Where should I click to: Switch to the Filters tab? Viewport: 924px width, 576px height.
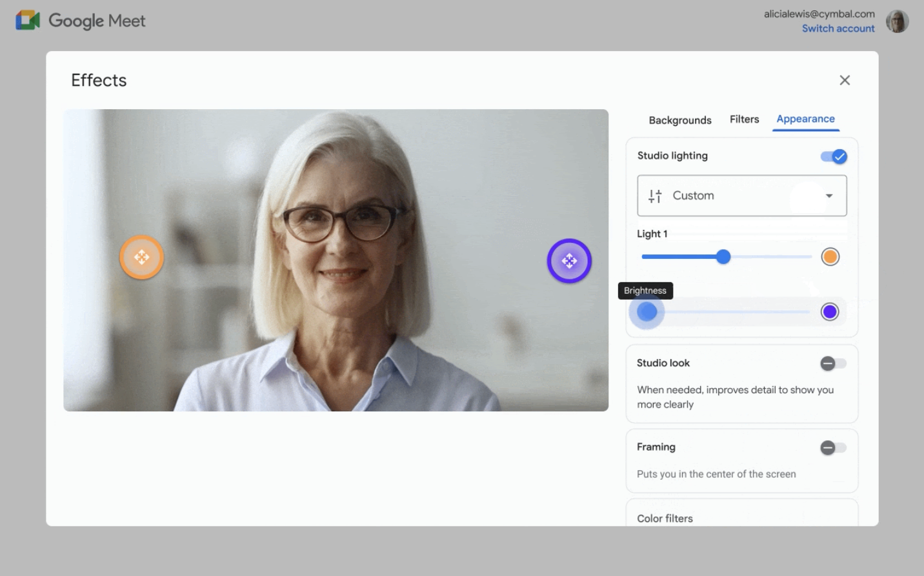coord(744,119)
